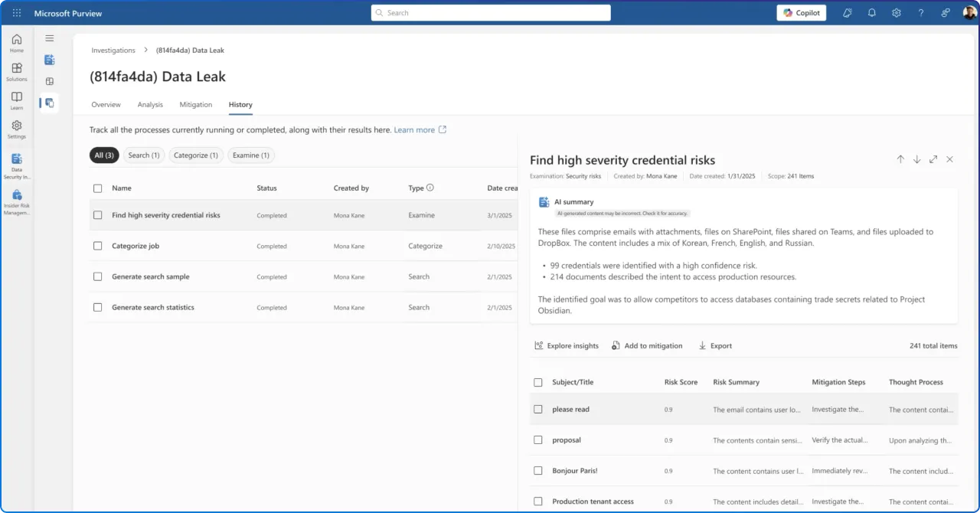Click the Thought Process column header

tap(916, 382)
